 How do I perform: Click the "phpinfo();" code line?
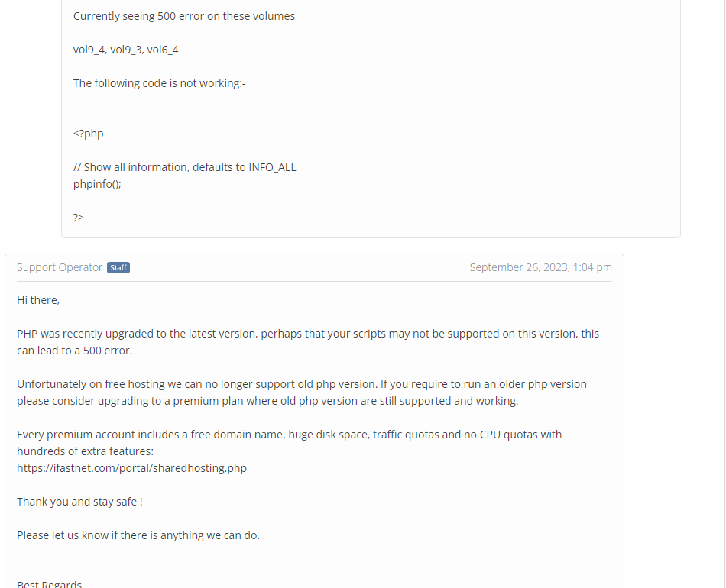point(97,184)
